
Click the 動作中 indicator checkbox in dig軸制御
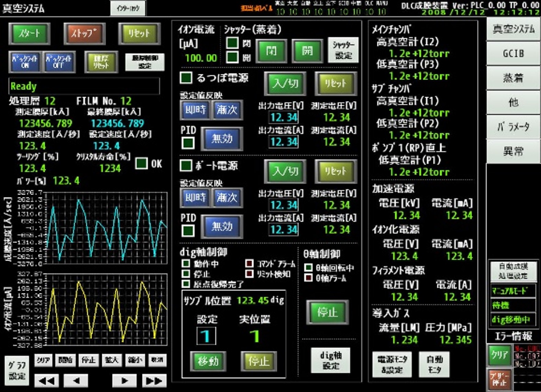tap(186, 263)
